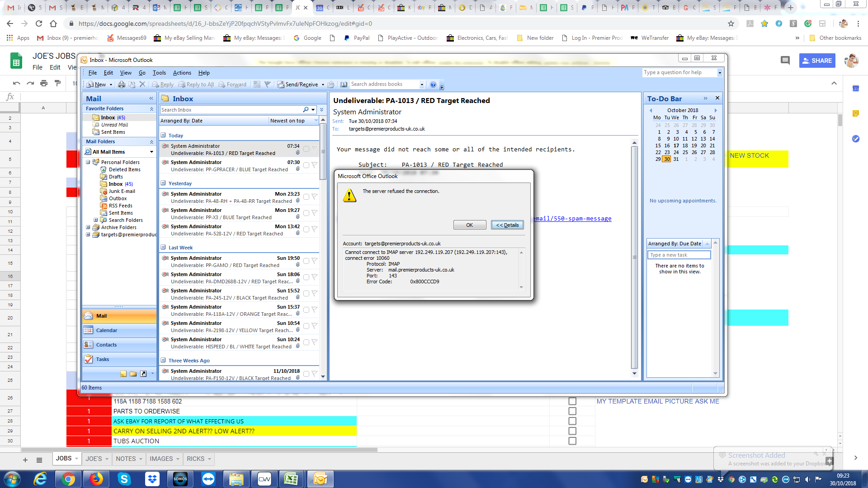Click the Google Sheets undo icon
Screen dimensions: 868x488
[17, 83]
